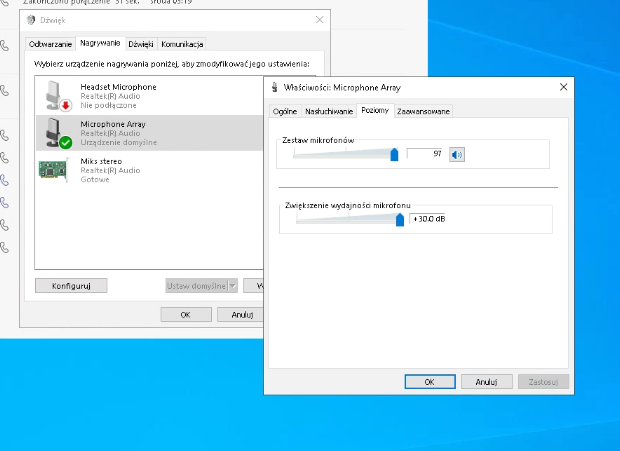Expand the Ustaw domyślne dropdown arrow
Screen dimensions: 620x451
pos(233,285)
